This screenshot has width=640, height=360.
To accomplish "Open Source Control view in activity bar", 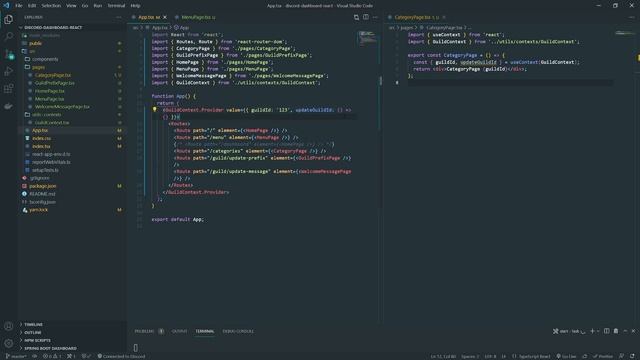I will click(x=8, y=54).
